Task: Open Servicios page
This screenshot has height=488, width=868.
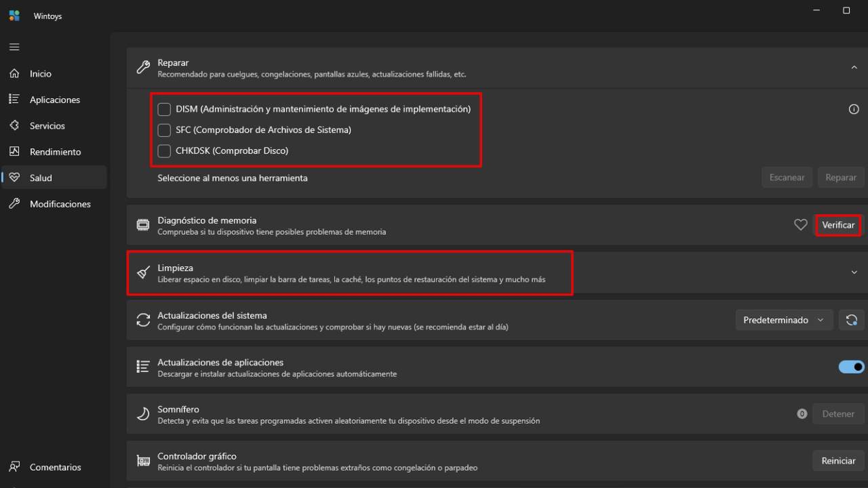Action: pyautogui.click(x=54, y=126)
